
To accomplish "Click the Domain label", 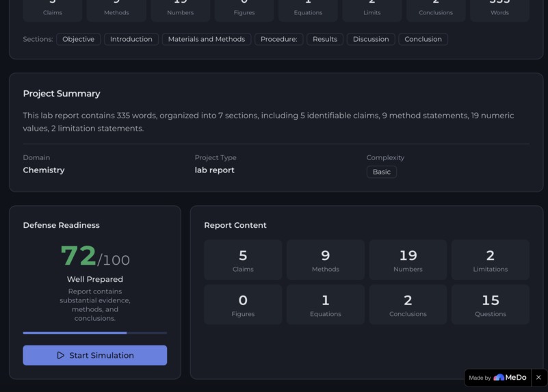I will 36,157.
